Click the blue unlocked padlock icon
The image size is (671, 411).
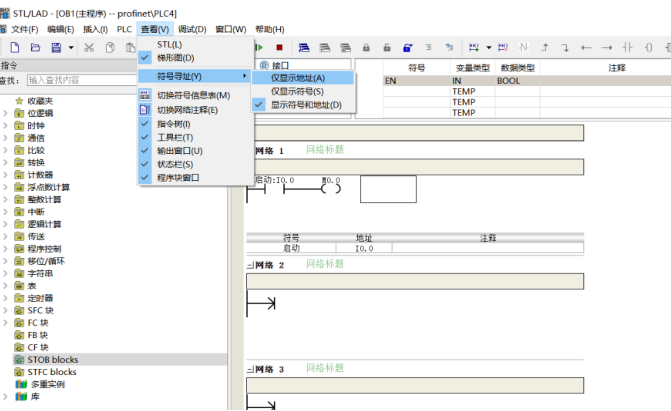click(x=408, y=48)
